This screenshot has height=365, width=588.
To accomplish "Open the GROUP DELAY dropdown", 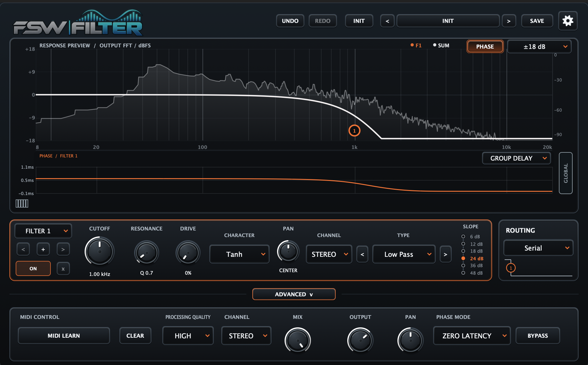I will (x=516, y=158).
